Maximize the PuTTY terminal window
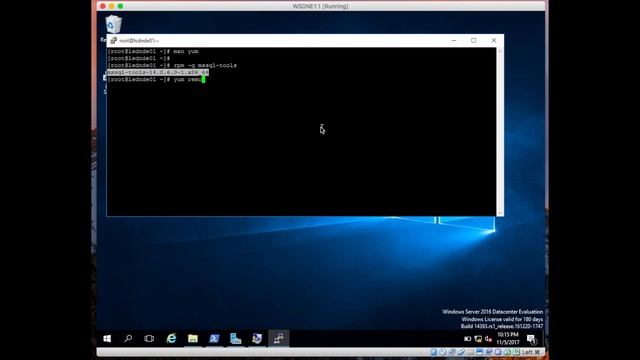Screen dimensions: 640x360 click(473, 40)
